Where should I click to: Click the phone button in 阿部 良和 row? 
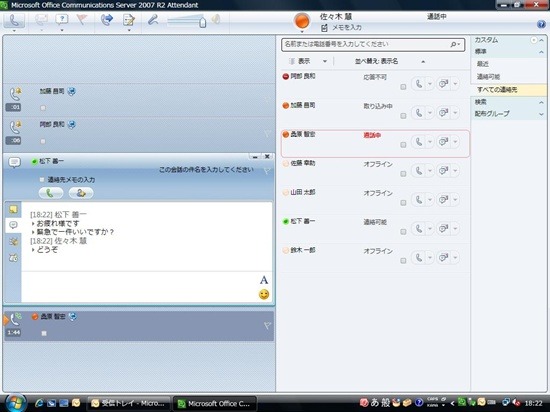(418, 84)
